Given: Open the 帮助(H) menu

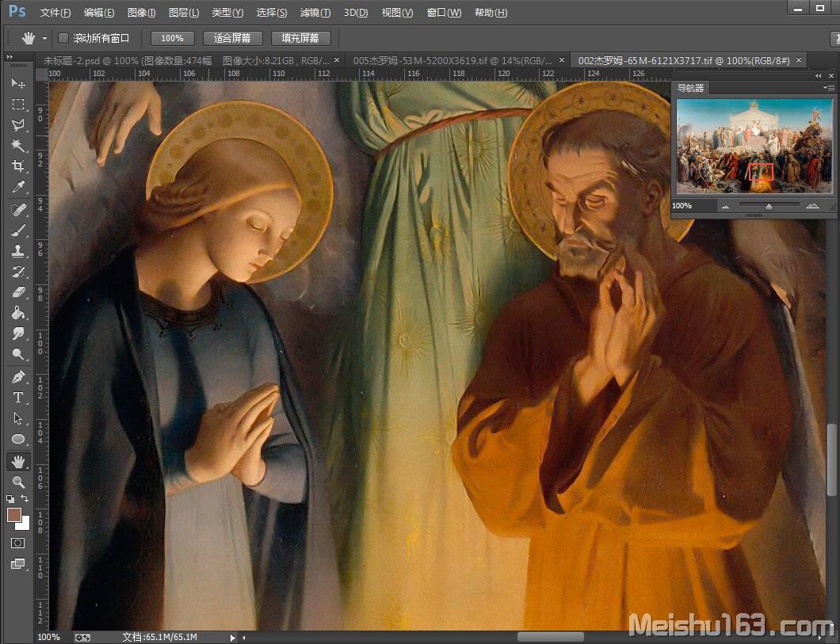Looking at the screenshot, I should coord(491,13).
